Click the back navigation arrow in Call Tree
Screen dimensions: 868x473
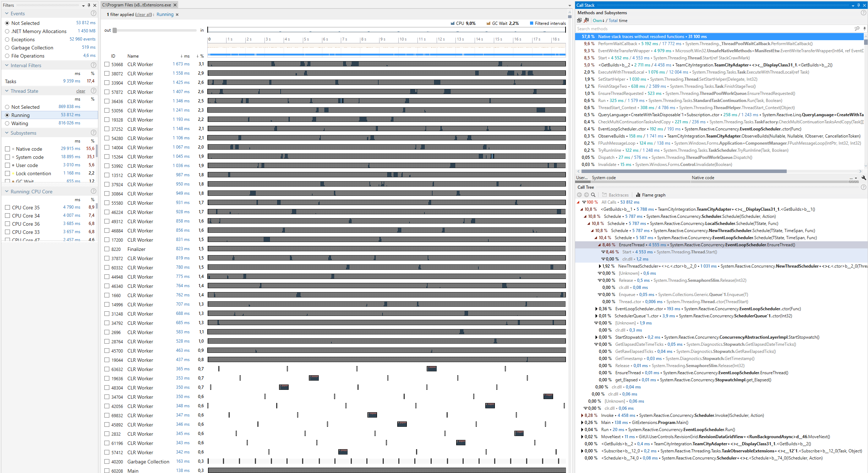(x=579, y=195)
